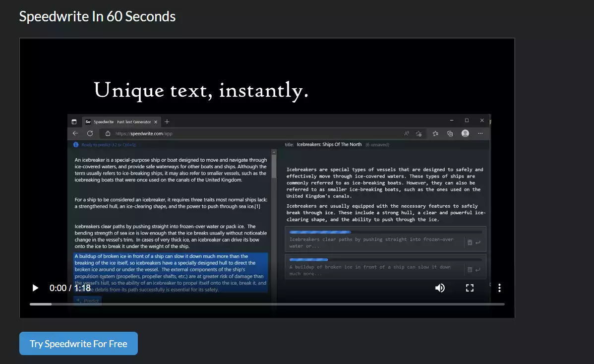The height and width of the screenshot is (364, 594).
Task: Click highlighted paragraph 'A buildup of broken ice'
Action: [171, 273]
